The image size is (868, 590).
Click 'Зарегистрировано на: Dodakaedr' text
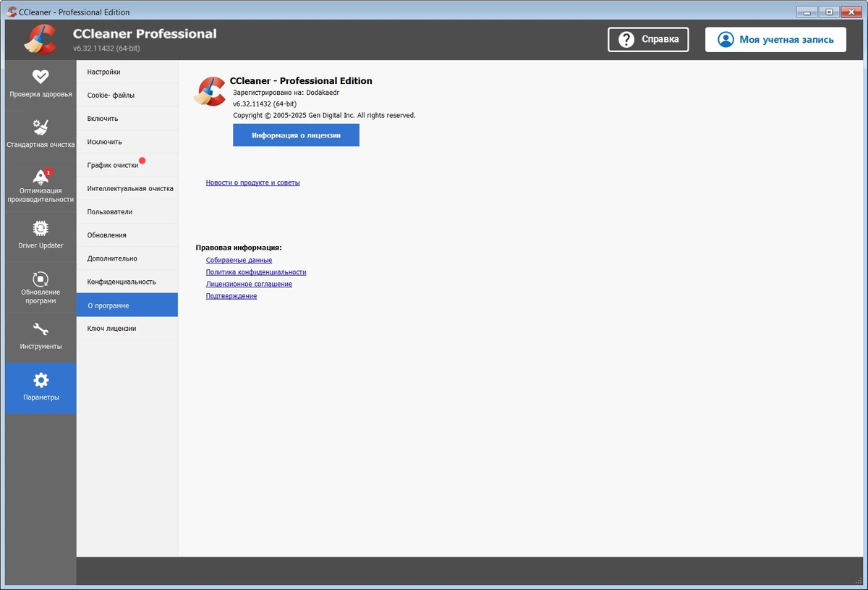[x=286, y=93]
